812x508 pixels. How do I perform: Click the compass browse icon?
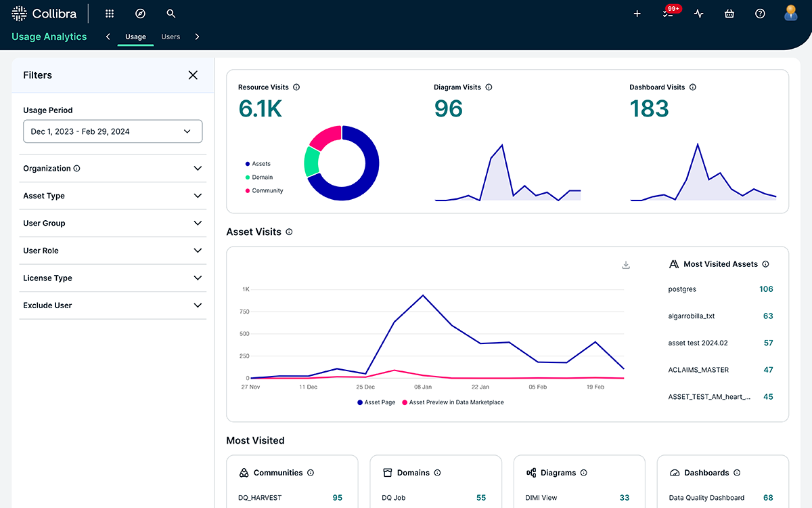tap(140, 14)
